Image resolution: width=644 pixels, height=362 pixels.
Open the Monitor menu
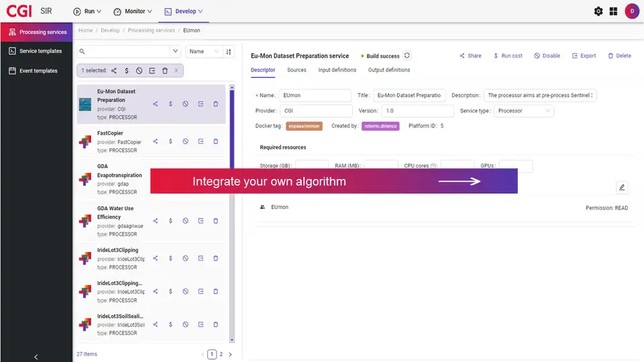tap(133, 11)
